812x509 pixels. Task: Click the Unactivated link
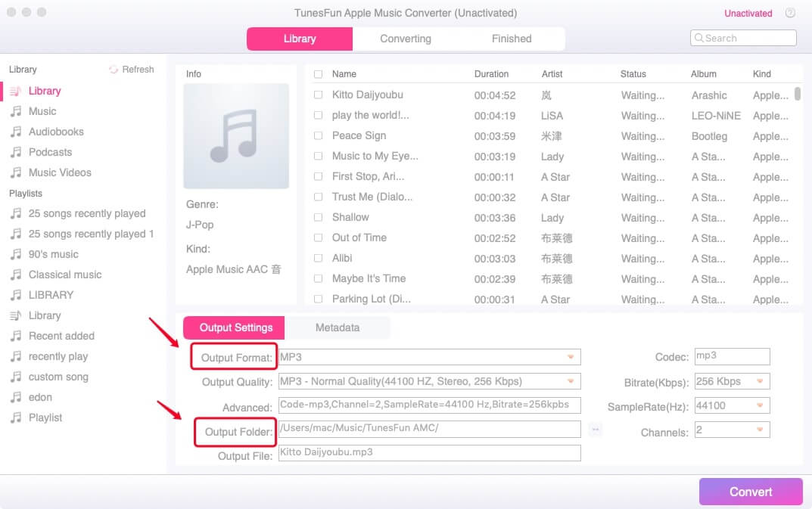(x=748, y=14)
